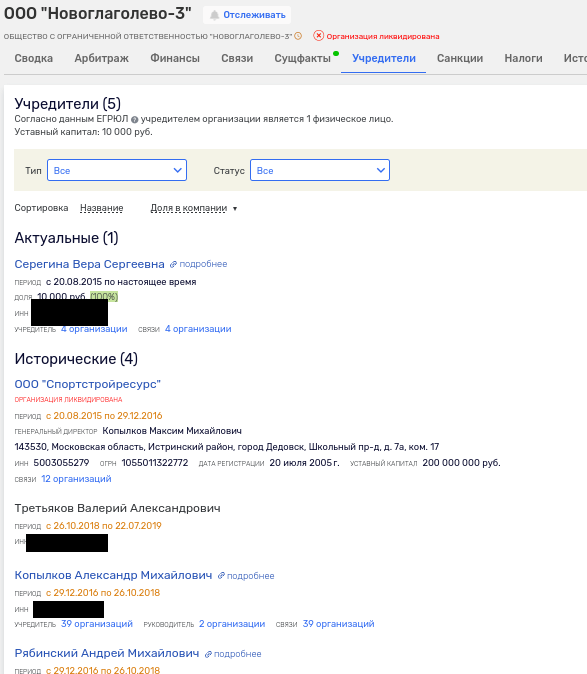Open Серегина Вера Сергеевна profile link

tap(89, 264)
